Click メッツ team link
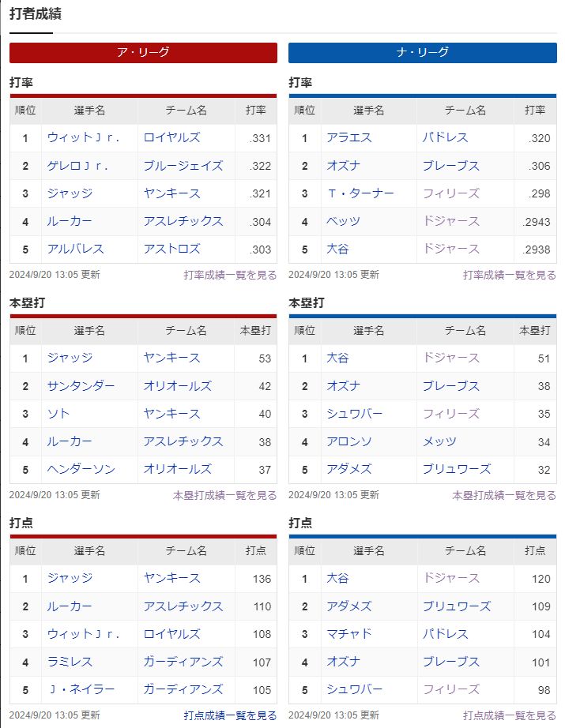Viewport: 565px width, 728px height. 439,441
